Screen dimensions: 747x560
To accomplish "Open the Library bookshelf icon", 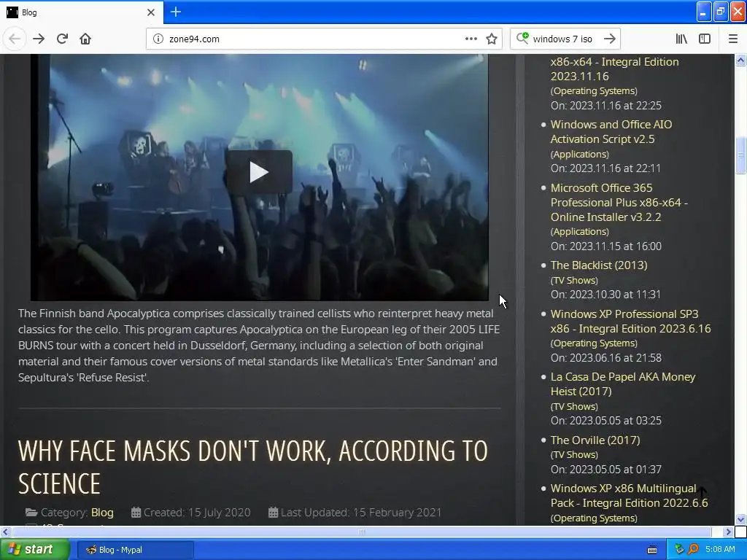I will coord(681,39).
